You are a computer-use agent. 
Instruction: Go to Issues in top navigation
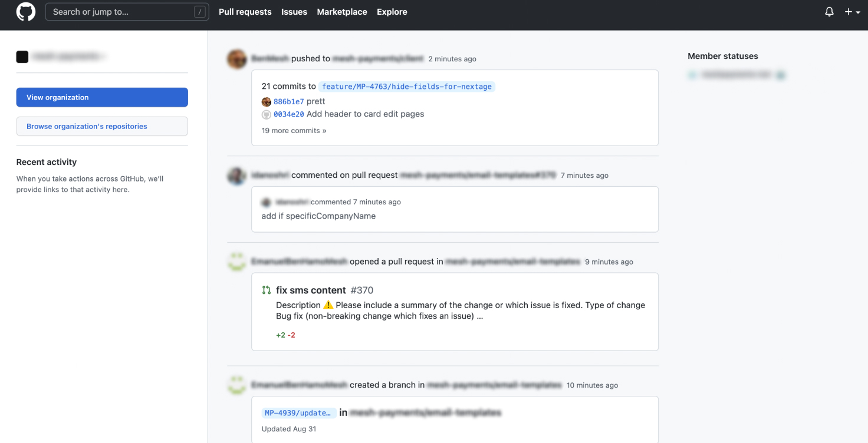pos(294,12)
